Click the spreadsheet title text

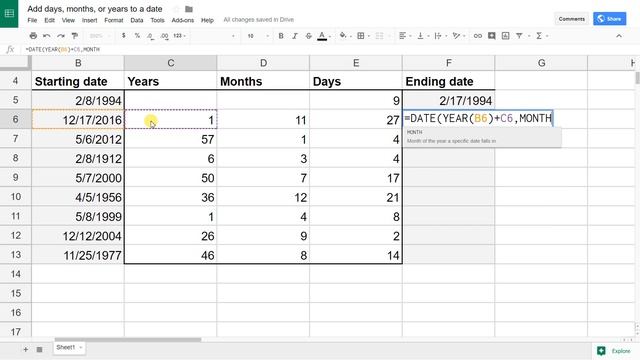[95, 9]
